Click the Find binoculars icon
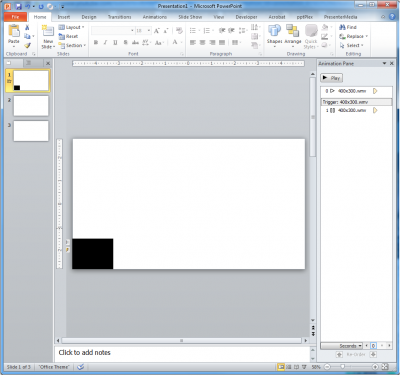Image resolution: width=400 pixels, height=376 pixels. (342, 27)
